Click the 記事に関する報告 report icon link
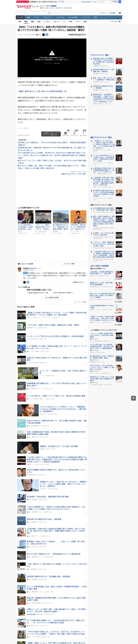The width and height of the screenshot is (138, 644). pyautogui.click(x=23, y=135)
